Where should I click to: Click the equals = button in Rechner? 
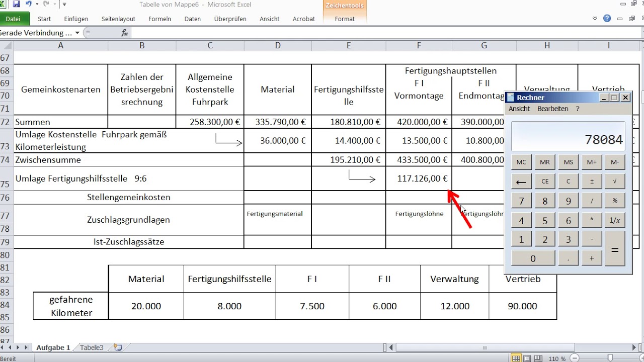click(615, 249)
